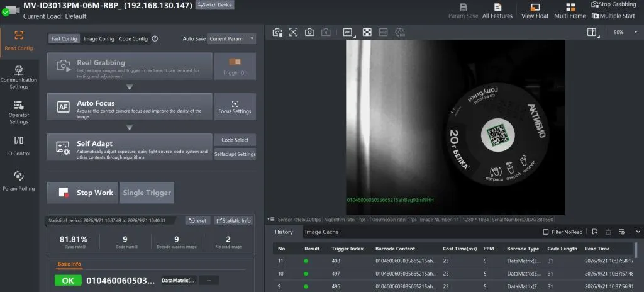This screenshot has width=644, height=292.
Task: Select the Basic Info tab
Action: click(x=69, y=264)
